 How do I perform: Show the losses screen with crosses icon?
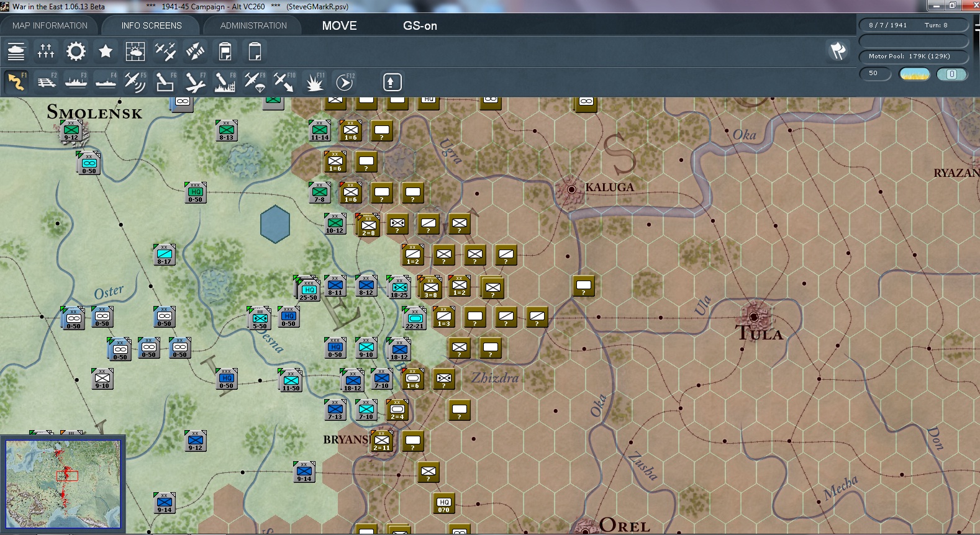point(46,51)
